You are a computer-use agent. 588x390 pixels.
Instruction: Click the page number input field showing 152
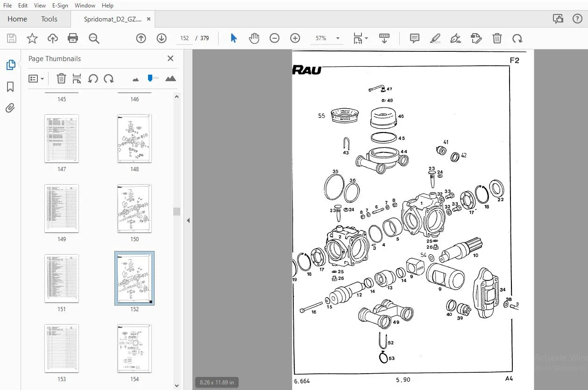tap(184, 38)
